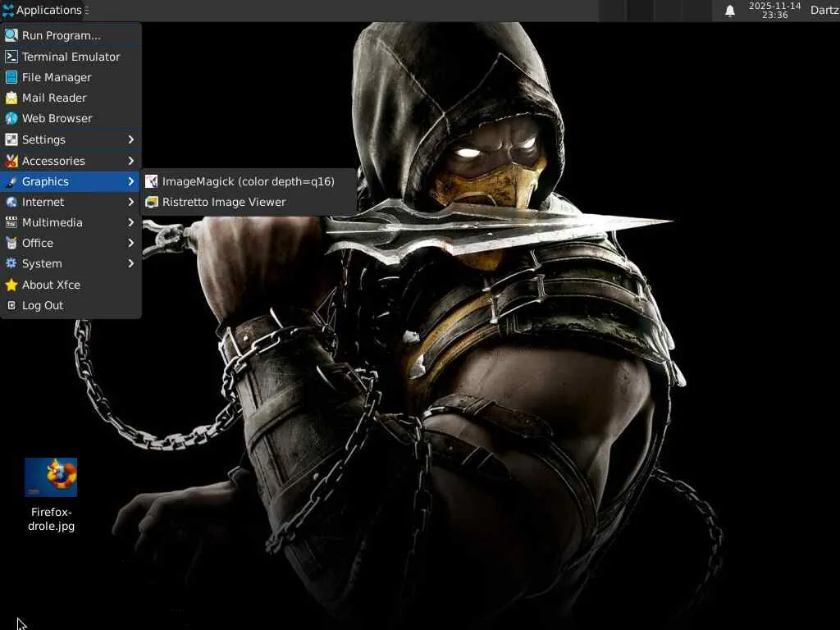Click the Applications menu button label
The height and width of the screenshot is (630, 840).
point(48,10)
